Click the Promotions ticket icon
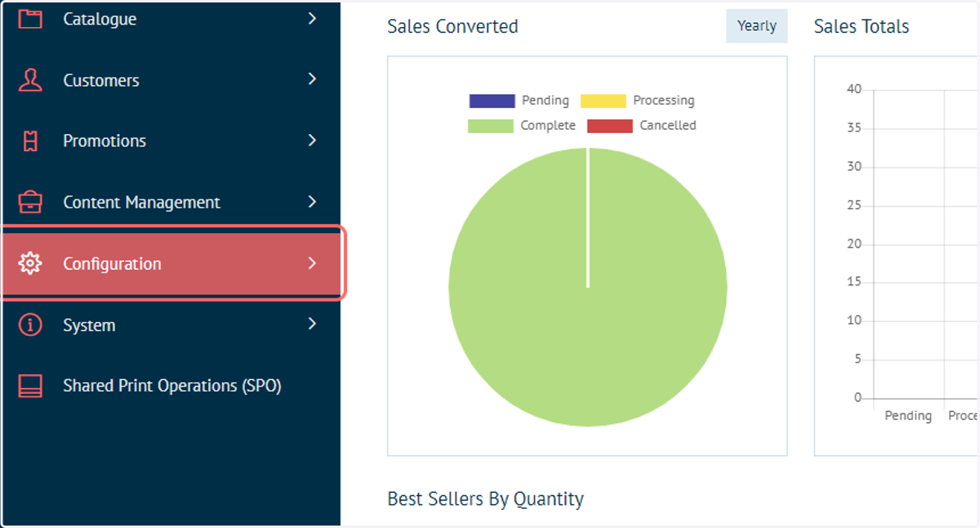This screenshot has height=528, width=980. [30, 141]
